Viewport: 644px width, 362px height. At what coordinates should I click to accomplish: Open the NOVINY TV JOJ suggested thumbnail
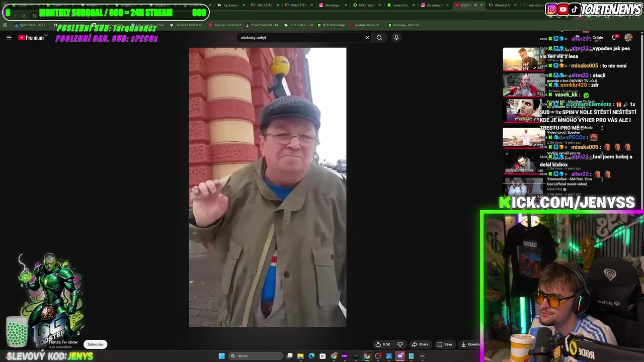tap(523, 85)
